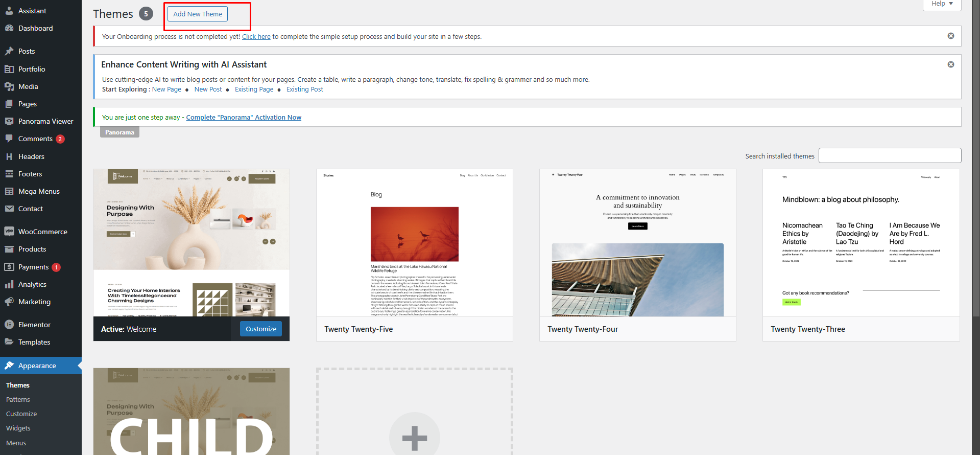Select the Twenty Twenty-Three theme thumbnail

861,243
